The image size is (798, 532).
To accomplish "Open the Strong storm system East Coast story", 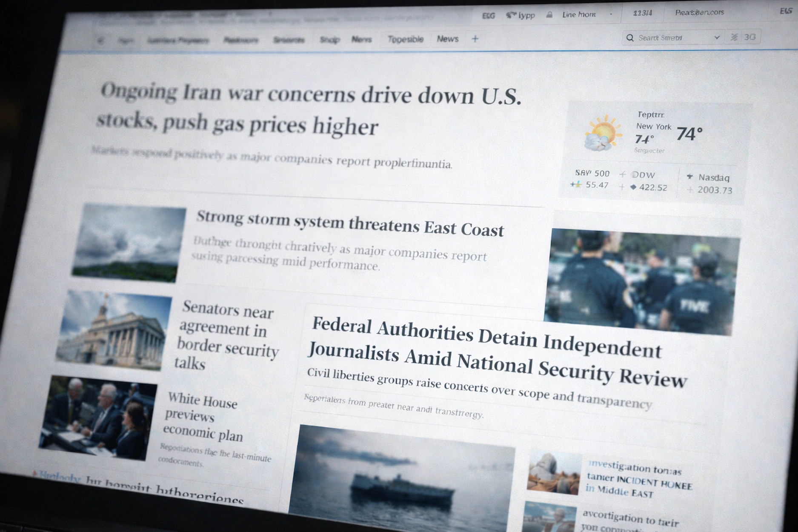I will pyautogui.click(x=350, y=224).
